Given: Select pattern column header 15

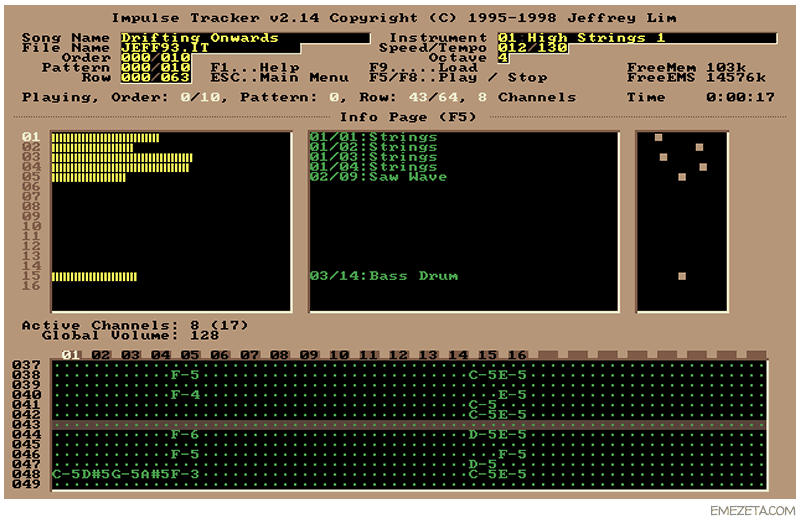Looking at the screenshot, I should [488, 355].
